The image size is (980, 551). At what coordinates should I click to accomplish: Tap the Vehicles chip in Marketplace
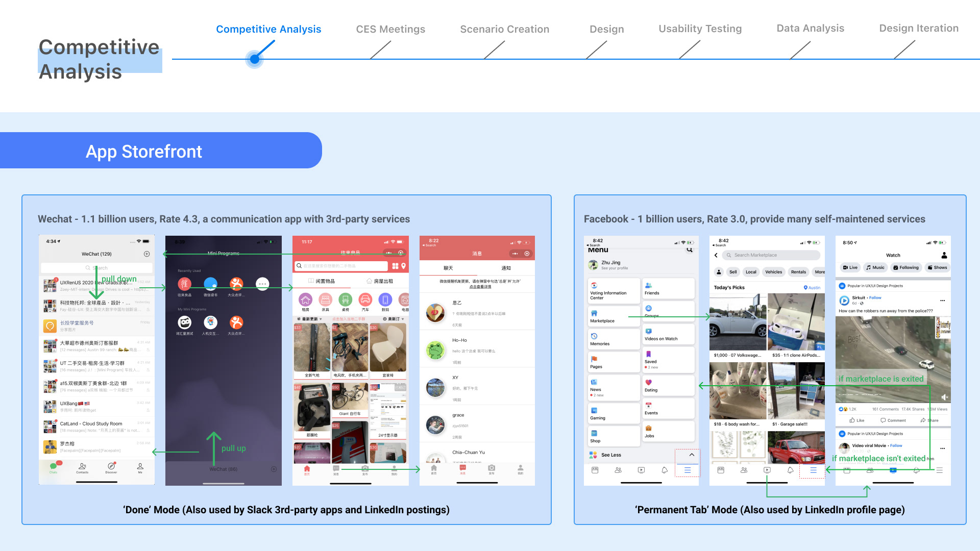pyautogui.click(x=773, y=272)
